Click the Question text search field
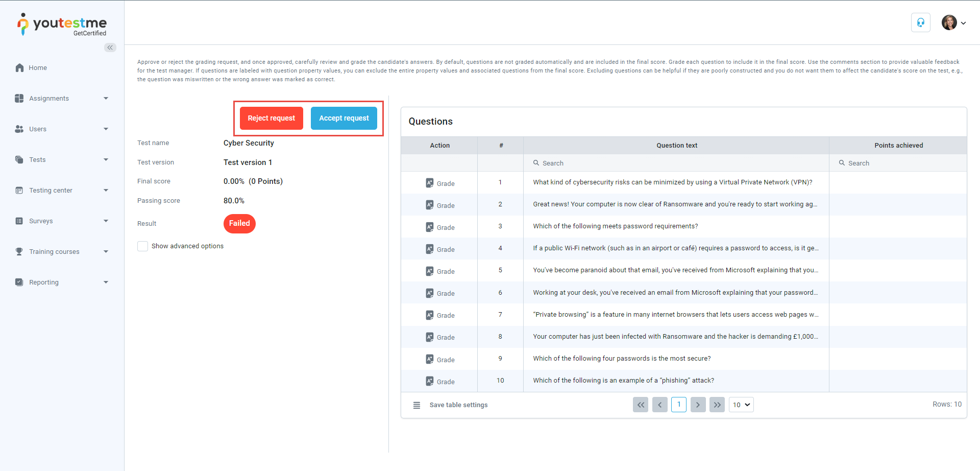Screen dimensions: 980x471 [676, 163]
